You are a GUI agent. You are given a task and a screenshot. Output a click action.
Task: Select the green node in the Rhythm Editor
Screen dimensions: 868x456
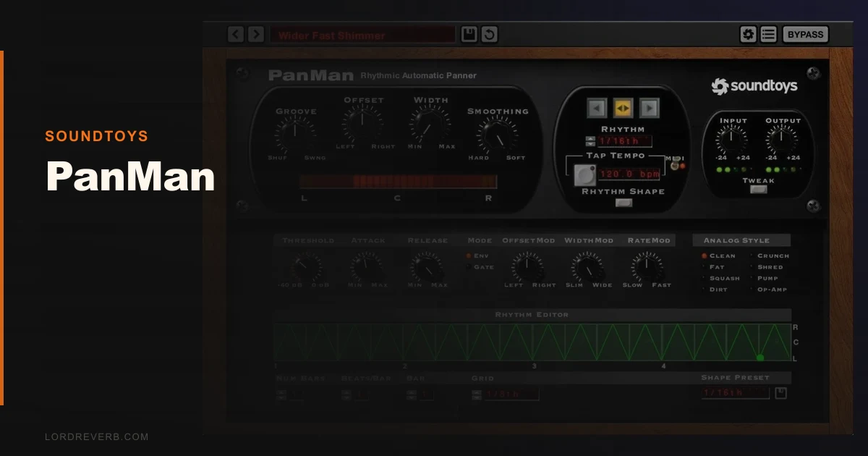[760, 358]
